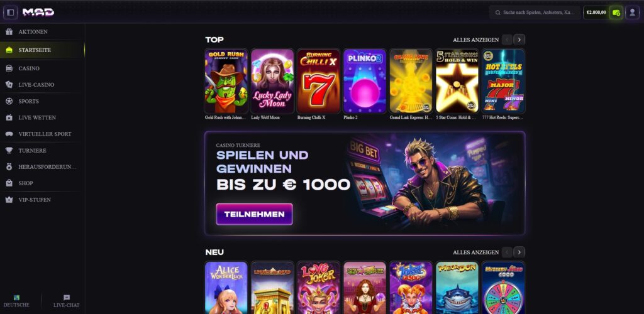
Task: Select the Casino sidebar icon
Action: pos(9,68)
